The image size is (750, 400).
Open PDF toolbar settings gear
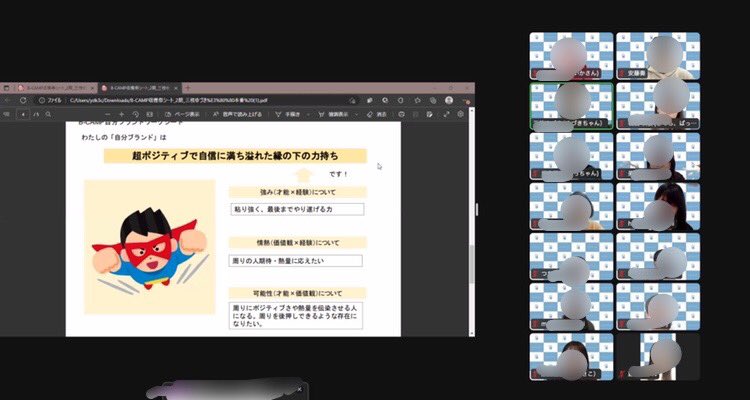461,114
